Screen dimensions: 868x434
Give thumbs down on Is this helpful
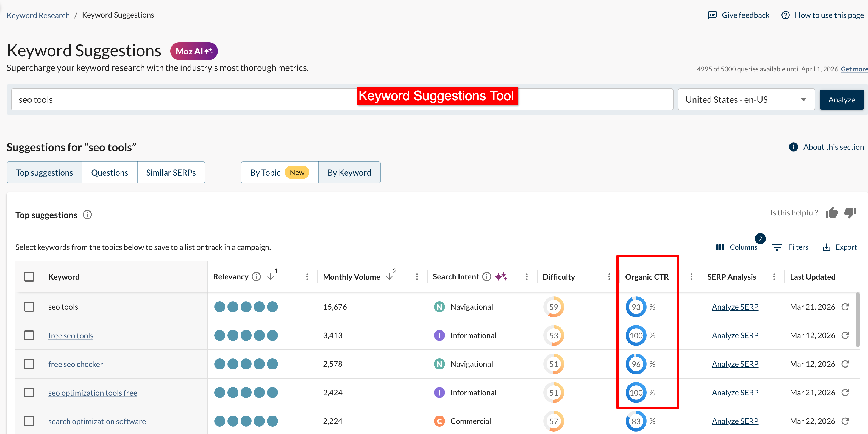pos(850,213)
